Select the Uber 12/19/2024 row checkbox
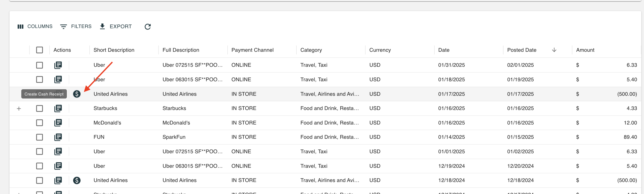This screenshot has height=194, width=644. 40,166
